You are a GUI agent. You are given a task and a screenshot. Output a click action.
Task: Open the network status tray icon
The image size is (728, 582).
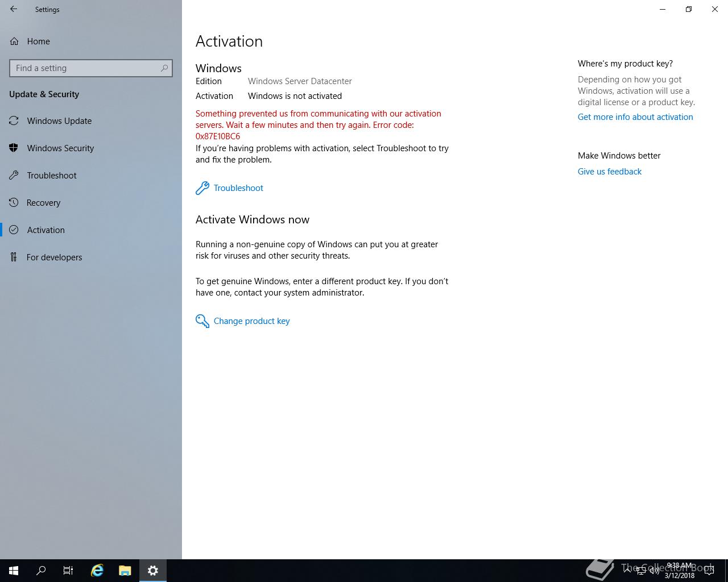click(641, 570)
